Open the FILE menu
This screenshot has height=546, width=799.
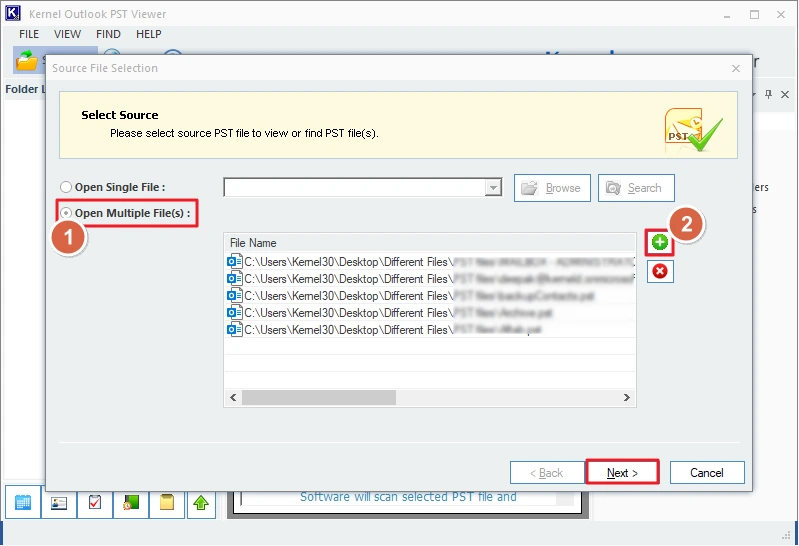click(x=29, y=34)
